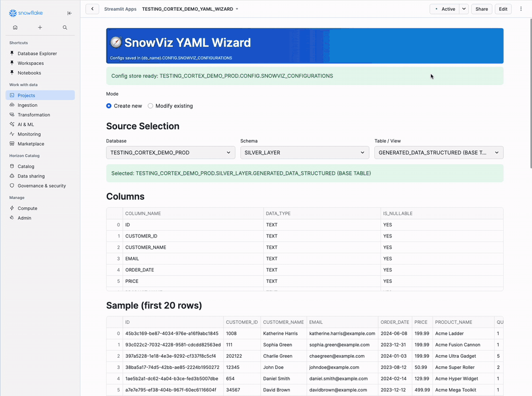Screen dimensions: 532x396
Task: Open Workspaces from the Shortcuts list
Action: 29,63
